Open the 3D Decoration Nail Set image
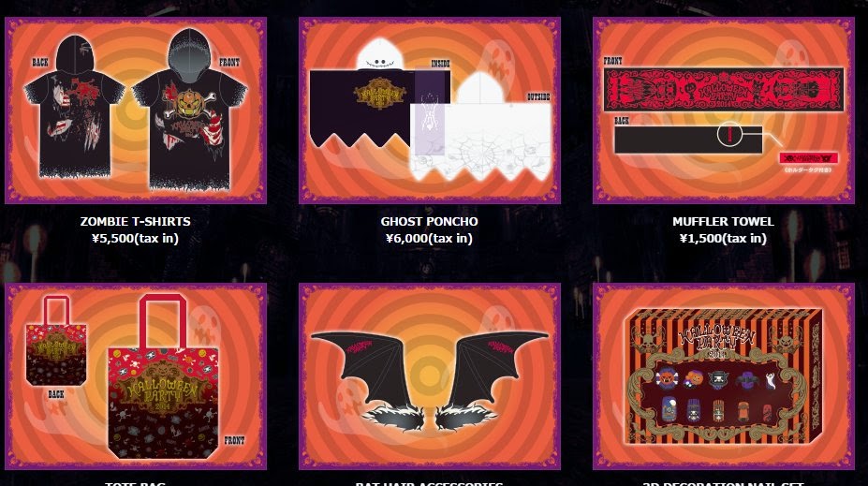The width and height of the screenshot is (868, 486). pos(724,376)
